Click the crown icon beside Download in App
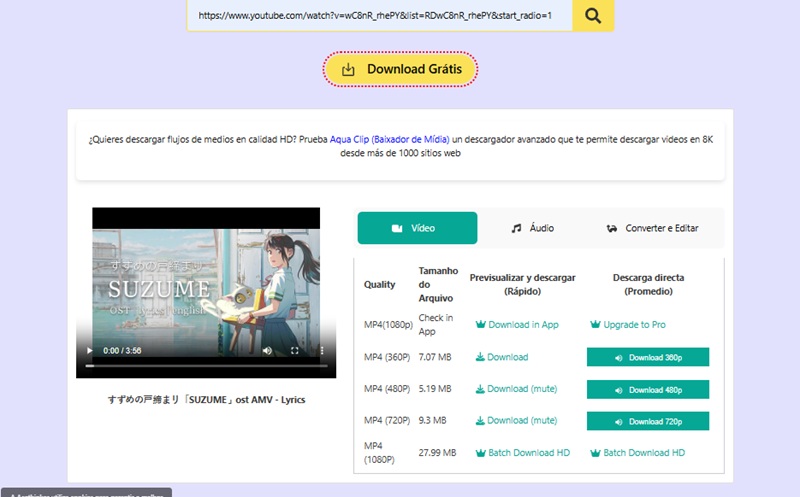Screen dimensions: 800x497 [481, 324]
